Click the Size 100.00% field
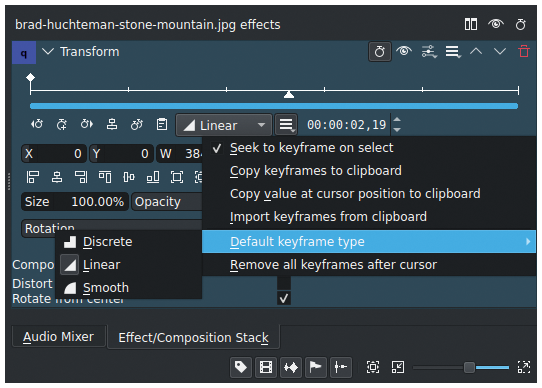 75,202
